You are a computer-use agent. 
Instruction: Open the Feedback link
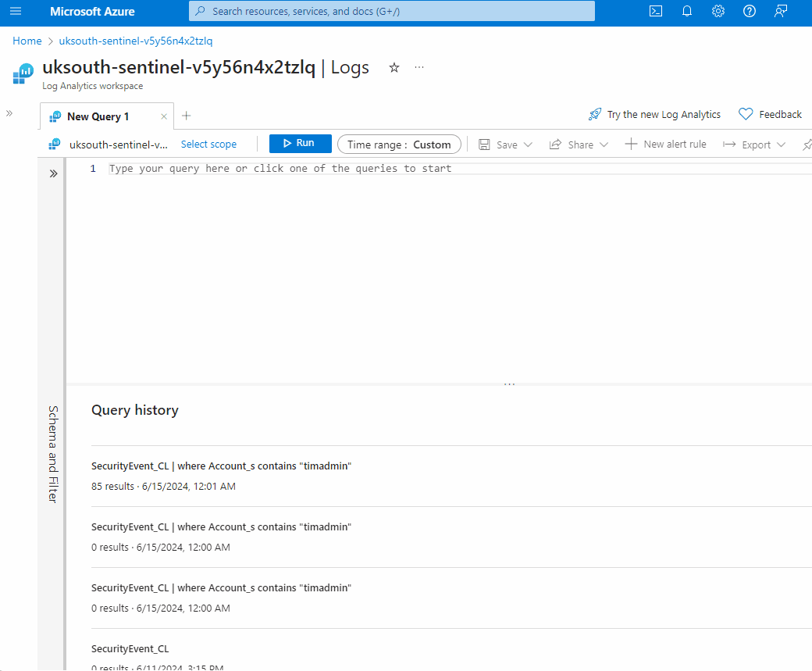click(x=780, y=115)
